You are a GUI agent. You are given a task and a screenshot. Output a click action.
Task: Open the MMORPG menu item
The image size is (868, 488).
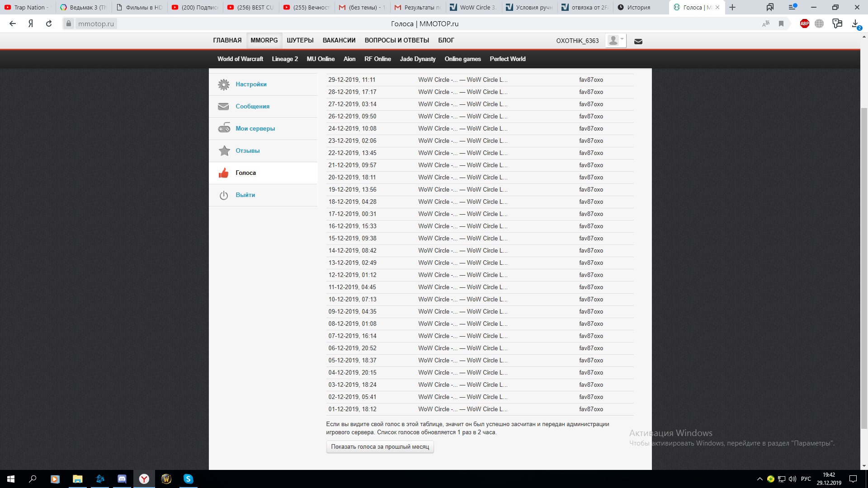(x=264, y=40)
